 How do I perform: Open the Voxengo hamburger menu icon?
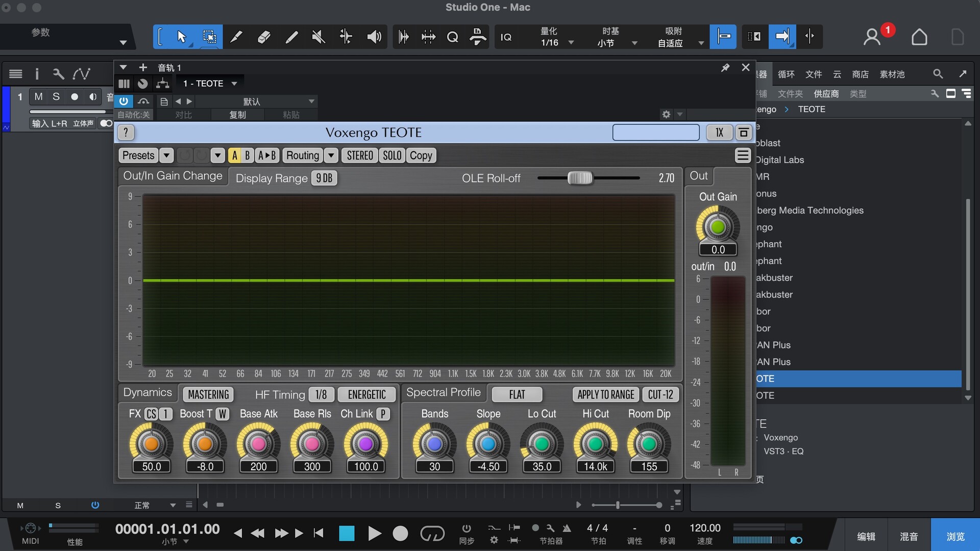743,155
